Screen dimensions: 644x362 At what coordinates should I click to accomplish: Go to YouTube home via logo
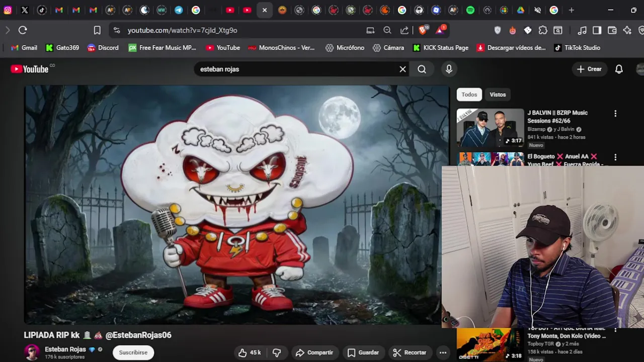30,69
